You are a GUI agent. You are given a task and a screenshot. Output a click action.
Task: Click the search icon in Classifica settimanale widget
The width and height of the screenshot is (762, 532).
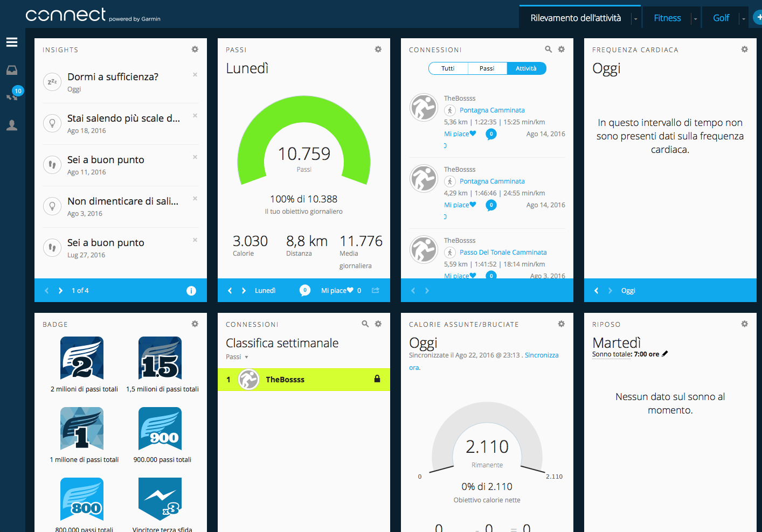pyautogui.click(x=365, y=324)
